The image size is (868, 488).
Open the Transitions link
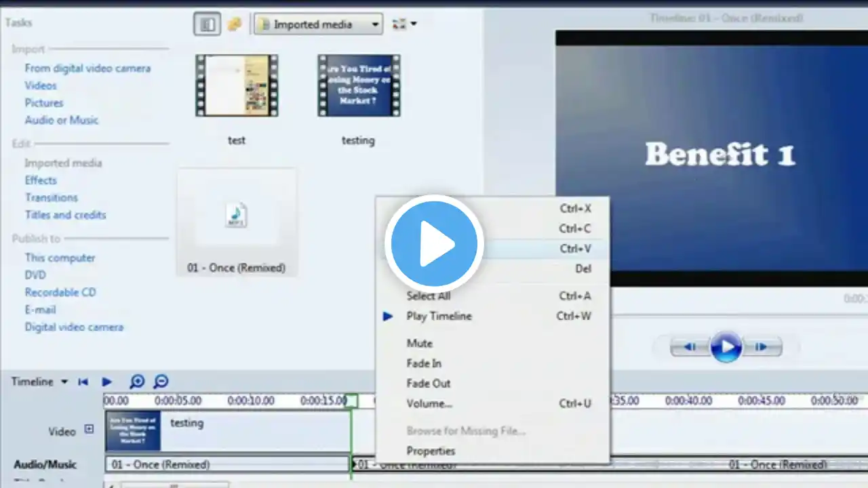click(x=52, y=198)
